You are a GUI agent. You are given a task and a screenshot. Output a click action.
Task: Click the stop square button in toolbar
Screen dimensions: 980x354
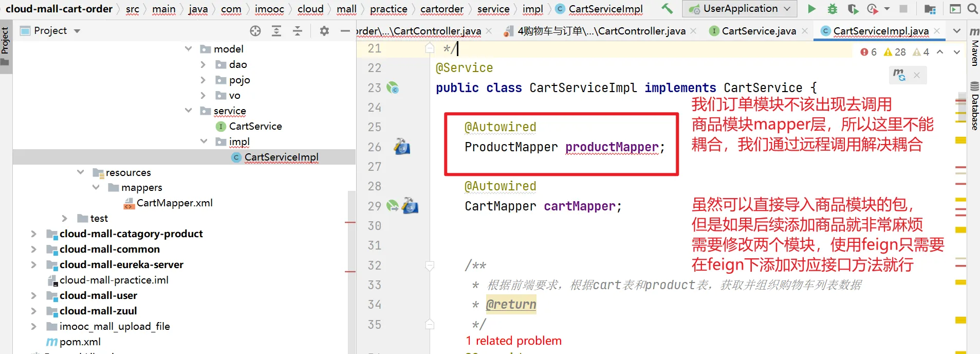903,9
